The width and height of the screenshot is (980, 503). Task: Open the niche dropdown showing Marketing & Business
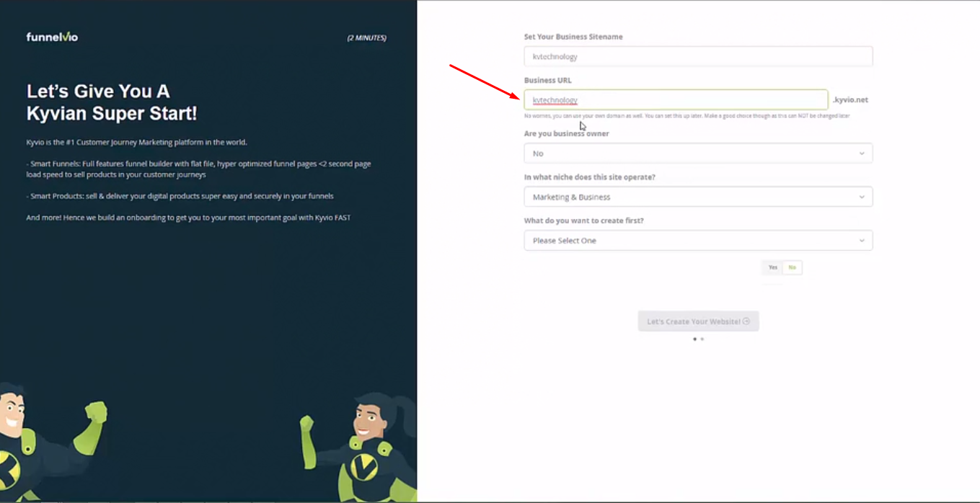pyautogui.click(x=698, y=197)
